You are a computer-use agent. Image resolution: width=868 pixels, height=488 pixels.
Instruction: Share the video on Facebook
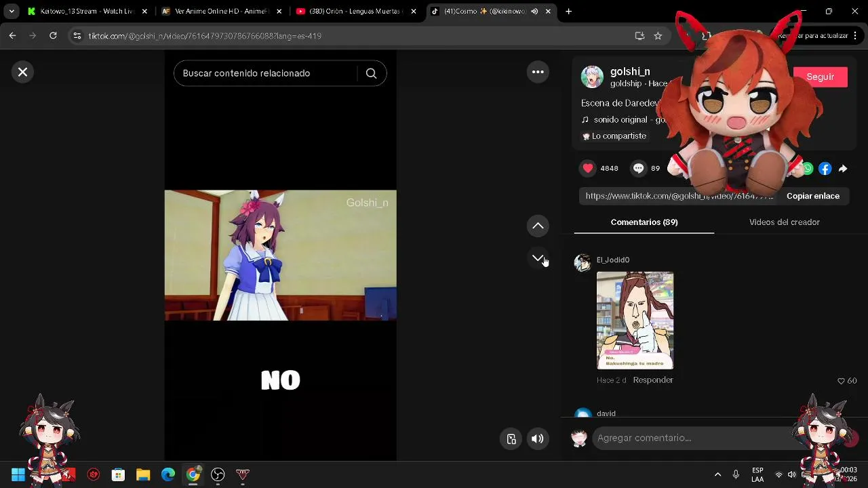[825, 169]
